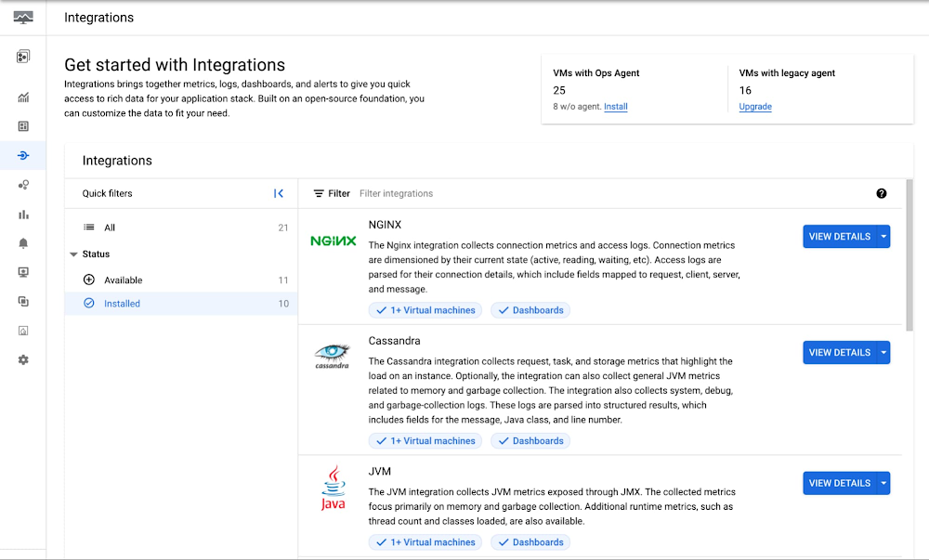This screenshot has height=560, width=929.
Task: Open Settings gear icon in sidebar
Action: pyautogui.click(x=23, y=359)
